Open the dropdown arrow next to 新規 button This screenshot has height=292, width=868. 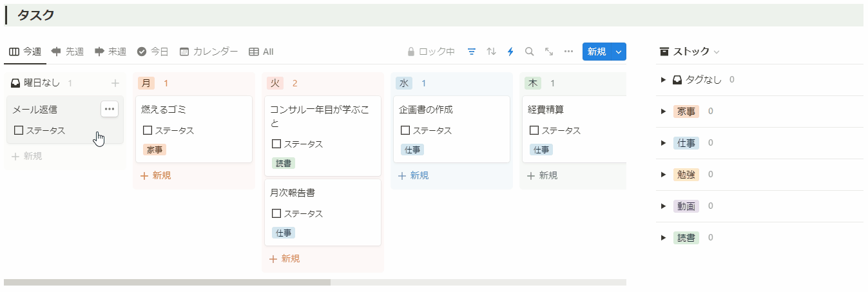619,52
